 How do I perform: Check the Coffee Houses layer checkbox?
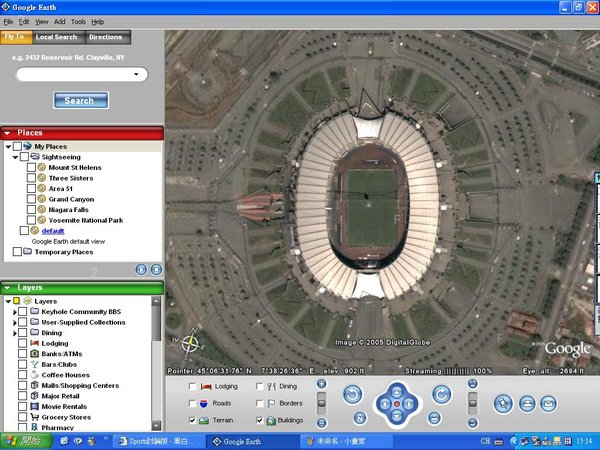(23, 375)
